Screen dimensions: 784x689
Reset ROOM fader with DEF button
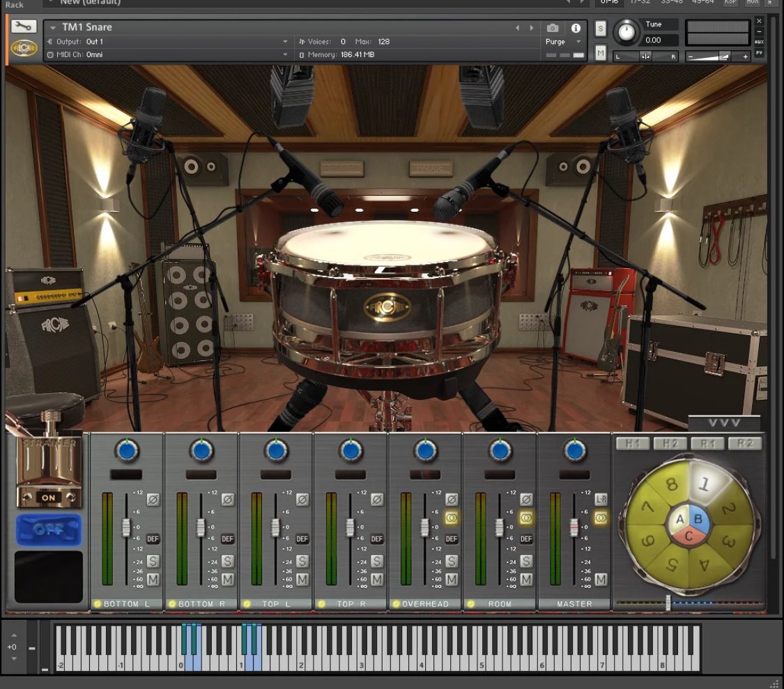click(x=526, y=539)
